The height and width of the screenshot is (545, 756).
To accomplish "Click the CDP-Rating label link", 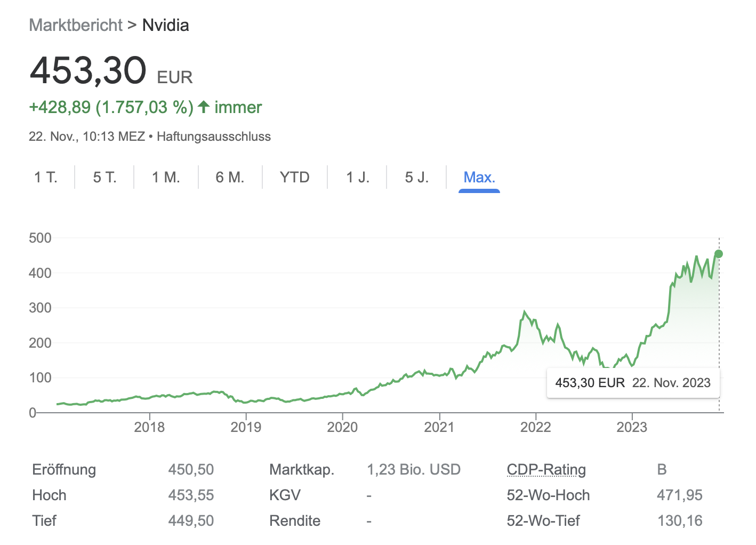I will (546, 469).
